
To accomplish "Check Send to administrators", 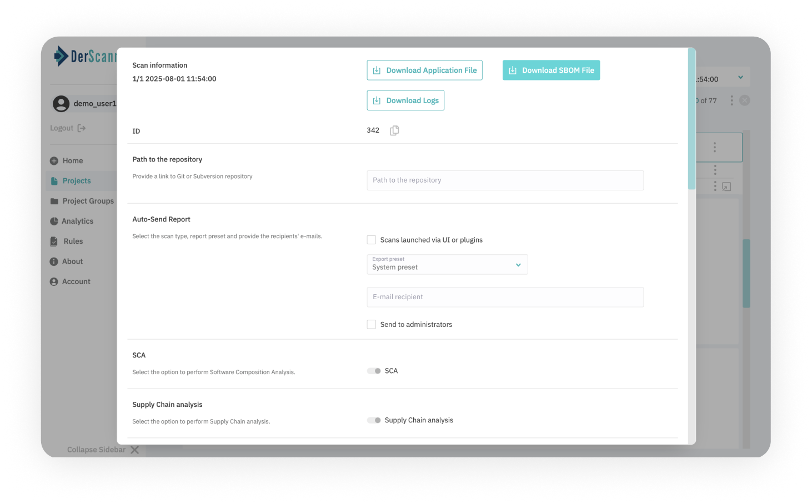I will [372, 325].
